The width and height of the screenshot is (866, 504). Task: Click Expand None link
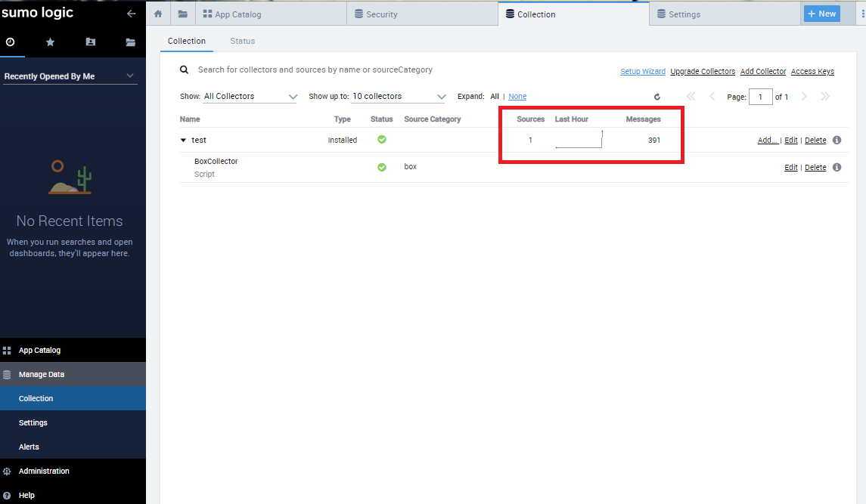pyautogui.click(x=517, y=96)
